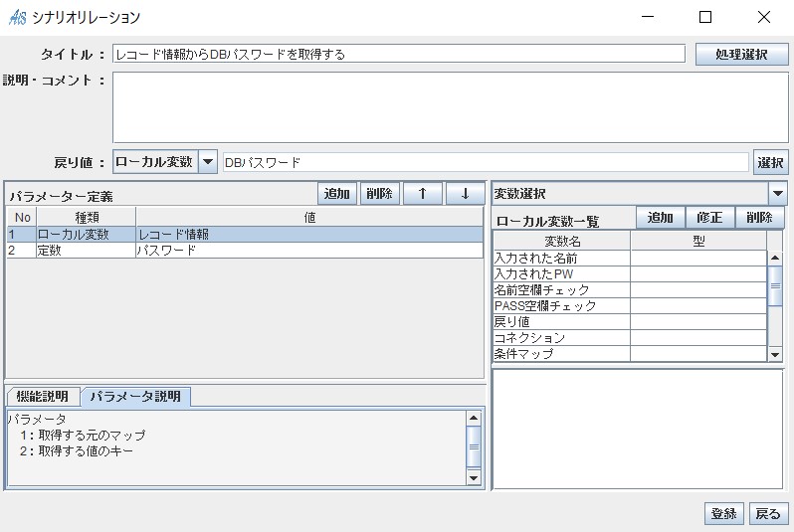This screenshot has height=532, width=794.
Task: Minimize the シナリオリレーション window
Action: pyautogui.click(x=648, y=17)
